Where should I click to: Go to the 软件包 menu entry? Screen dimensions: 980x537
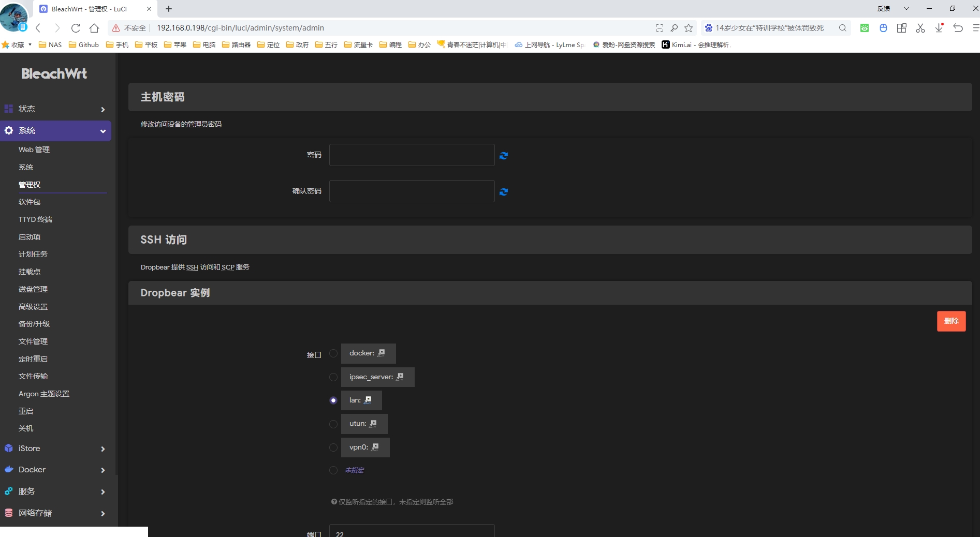pos(30,202)
